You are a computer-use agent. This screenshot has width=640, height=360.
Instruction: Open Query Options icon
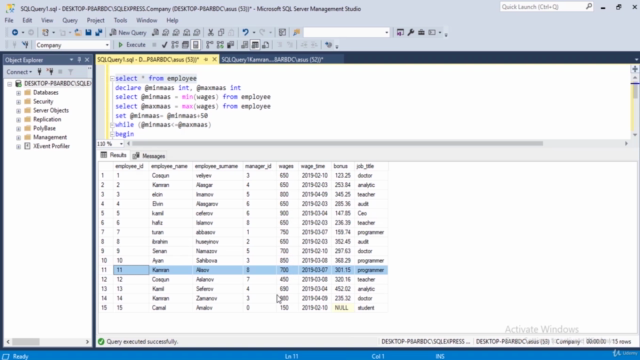(185, 45)
